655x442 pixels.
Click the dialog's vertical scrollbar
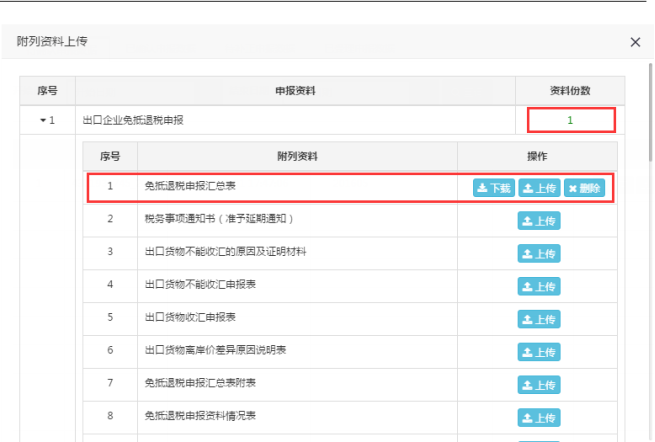[650, 110]
